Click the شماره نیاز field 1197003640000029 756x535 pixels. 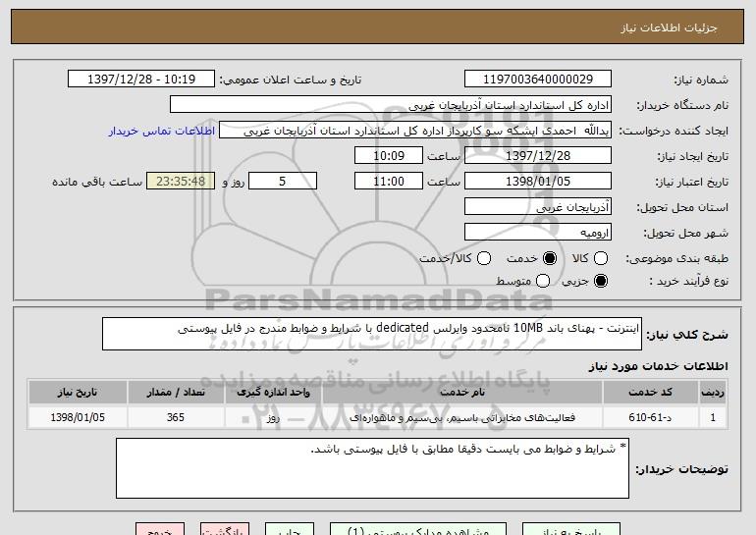click(x=538, y=80)
